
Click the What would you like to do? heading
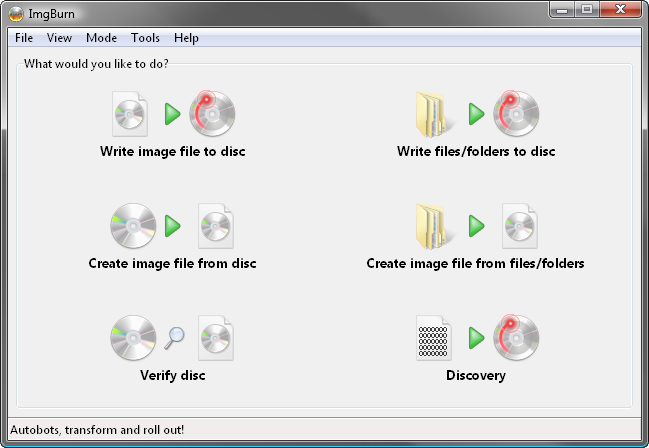pyautogui.click(x=96, y=64)
